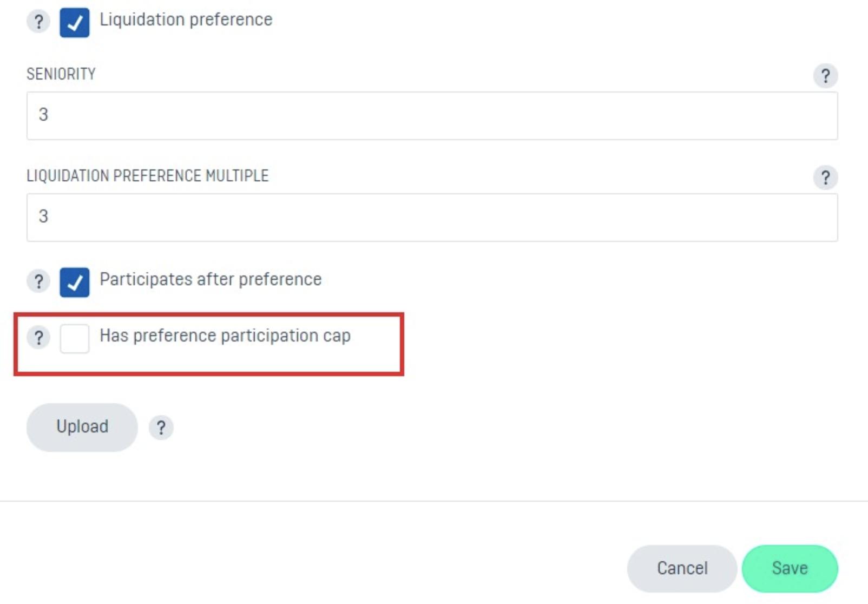Click the LIQUIDATION PREFERENCE MULTIPLE heading
This screenshot has width=868, height=604.
coord(148,176)
